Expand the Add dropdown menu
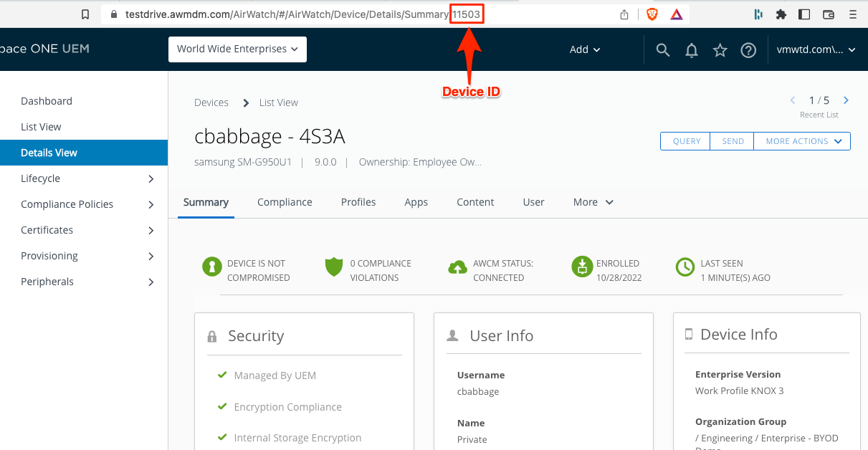 [585, 50]
